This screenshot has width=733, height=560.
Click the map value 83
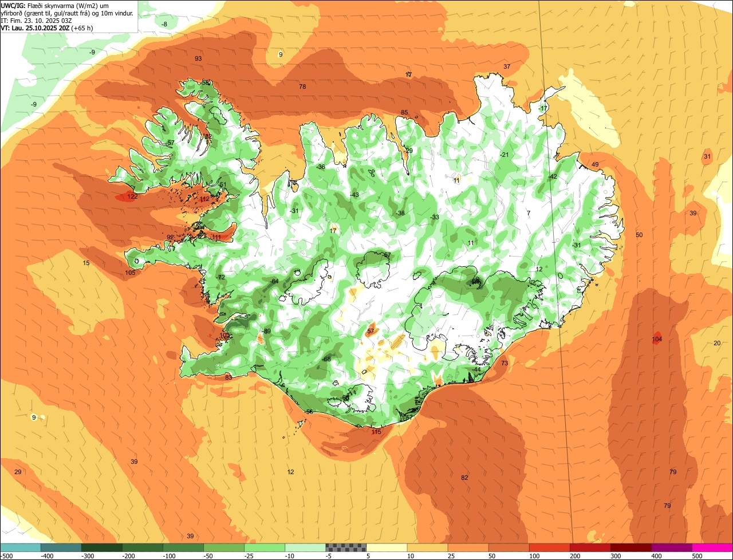pos(228,377)
